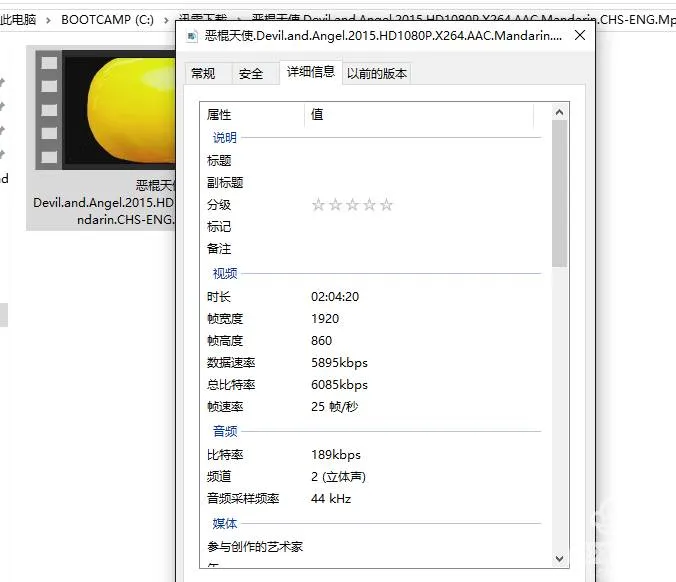Click the 视频 section header
The image size is (676, 582).
[225, 273]
